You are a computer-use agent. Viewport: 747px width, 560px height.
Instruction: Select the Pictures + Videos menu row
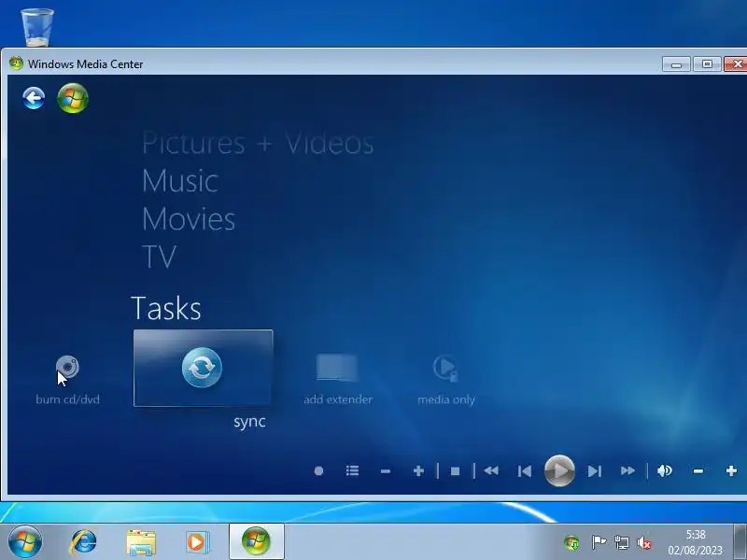coord(258,143)
